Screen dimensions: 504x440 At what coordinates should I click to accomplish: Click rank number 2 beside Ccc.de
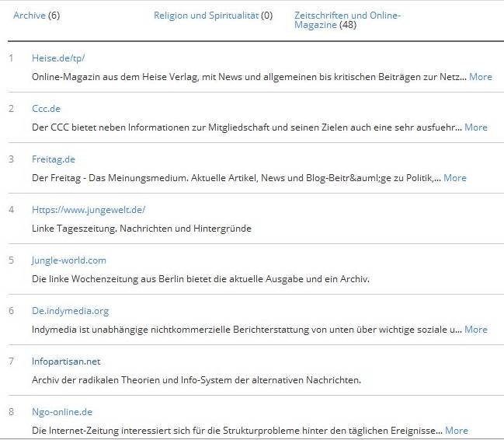[11, 109]
